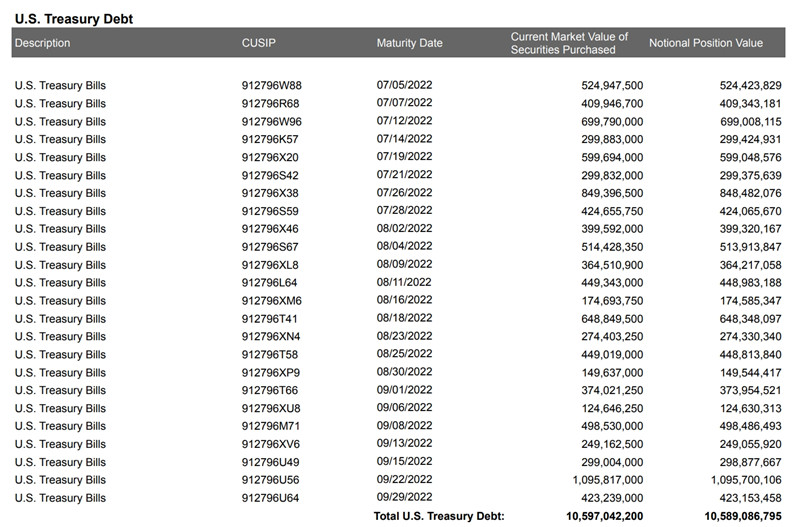Select CUSIP 912796XM6 cell

click(271, 300)
